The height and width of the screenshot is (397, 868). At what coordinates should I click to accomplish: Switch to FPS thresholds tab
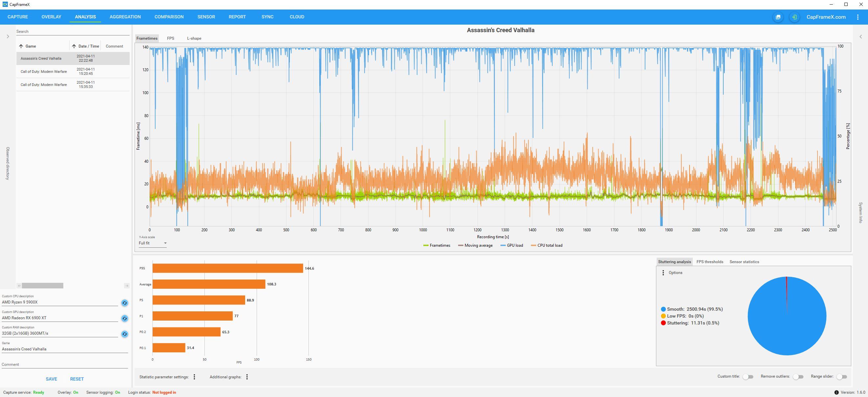pyautogui.click(x=709, y=262)
